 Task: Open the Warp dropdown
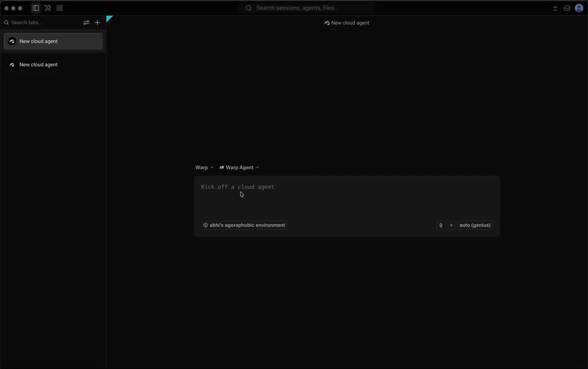point(204,168)
